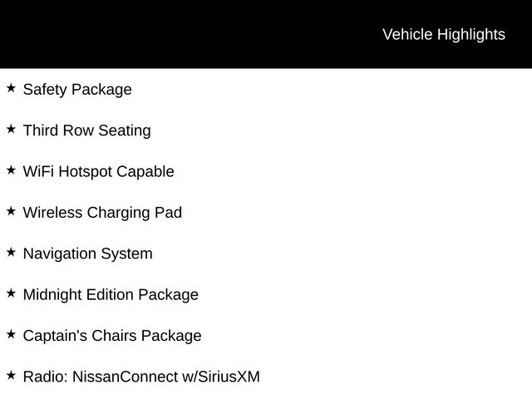Click the Wireless Charging Pad label
The image size is (532, 399).
[x=102, y=213]
